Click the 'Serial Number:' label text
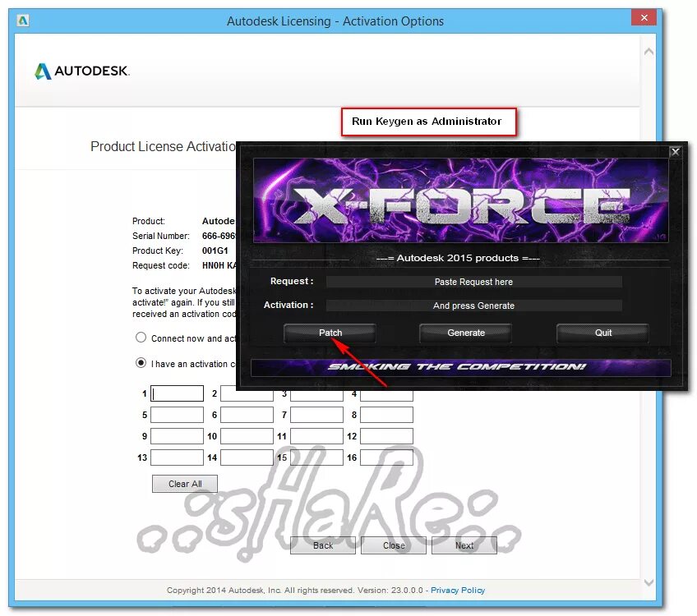697x616 pixels. (x=161, y=236)
